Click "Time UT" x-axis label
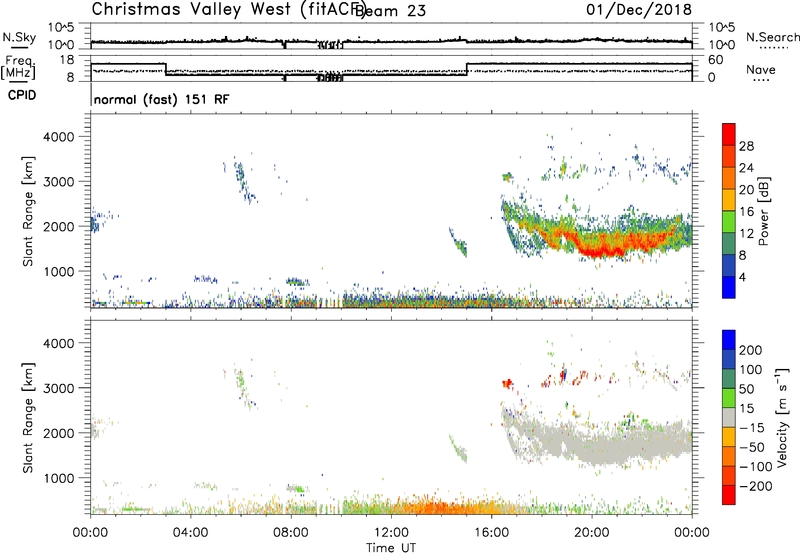 (x=391, y=548)
